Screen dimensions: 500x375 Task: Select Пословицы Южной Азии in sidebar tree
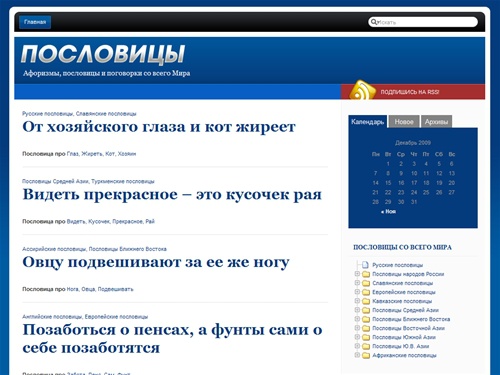404,337
